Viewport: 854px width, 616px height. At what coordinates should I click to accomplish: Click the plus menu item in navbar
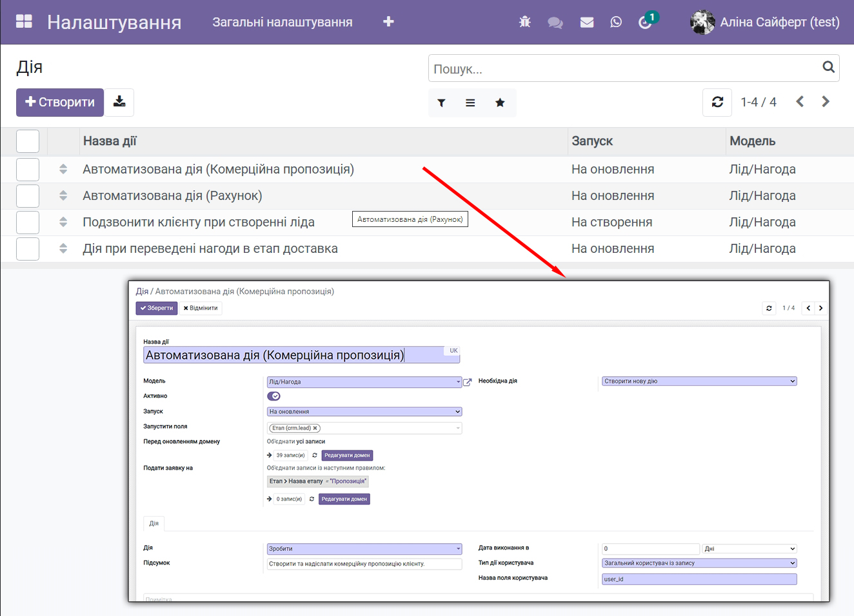[388, 22]
